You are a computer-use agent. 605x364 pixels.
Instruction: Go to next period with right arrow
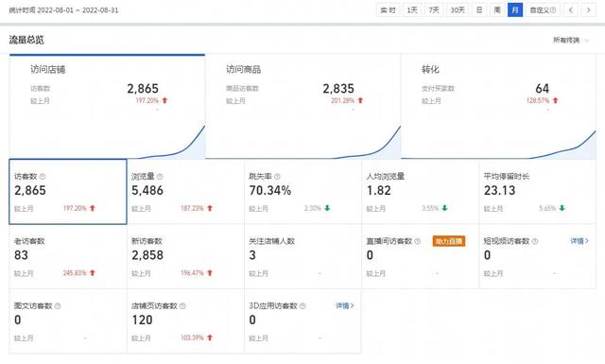click(x=588, y=10)
